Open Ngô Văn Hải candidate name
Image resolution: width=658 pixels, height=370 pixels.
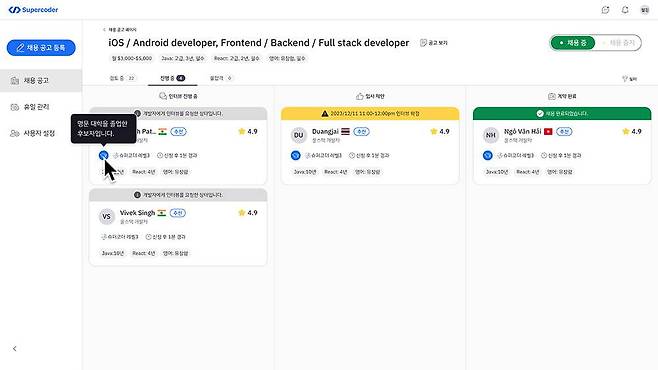(x=522, y=131)
